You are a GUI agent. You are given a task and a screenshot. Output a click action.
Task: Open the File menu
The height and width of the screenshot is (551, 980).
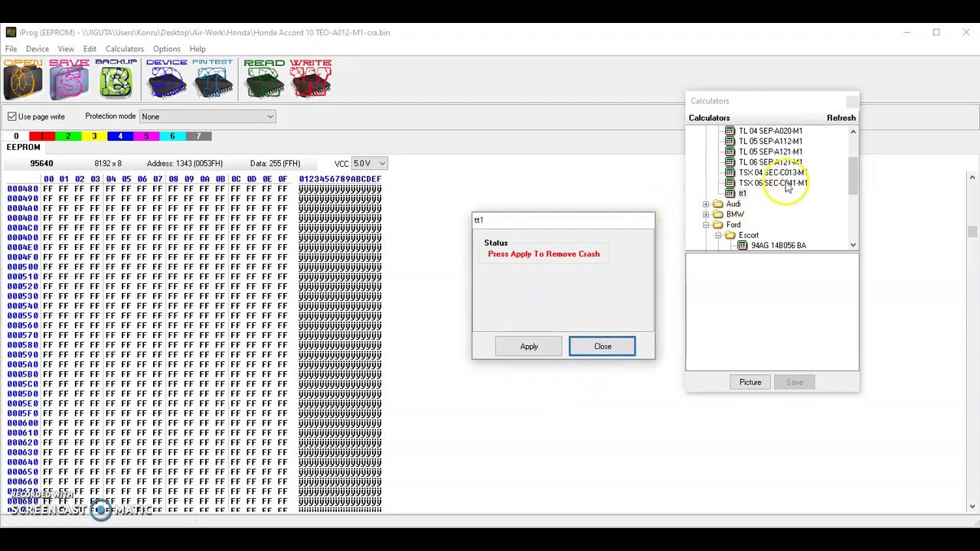[x=11, y=49]
